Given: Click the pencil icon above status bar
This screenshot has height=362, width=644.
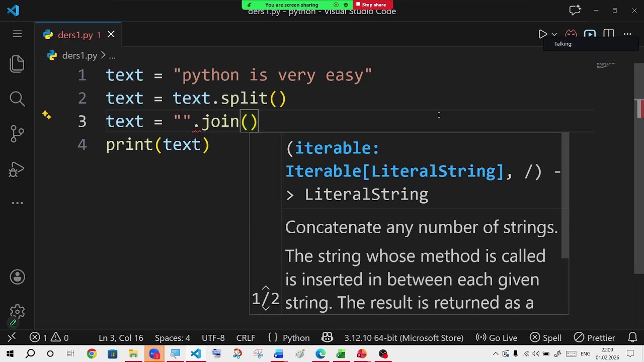Looking at the screenshot, I should (x=13, y=323).
